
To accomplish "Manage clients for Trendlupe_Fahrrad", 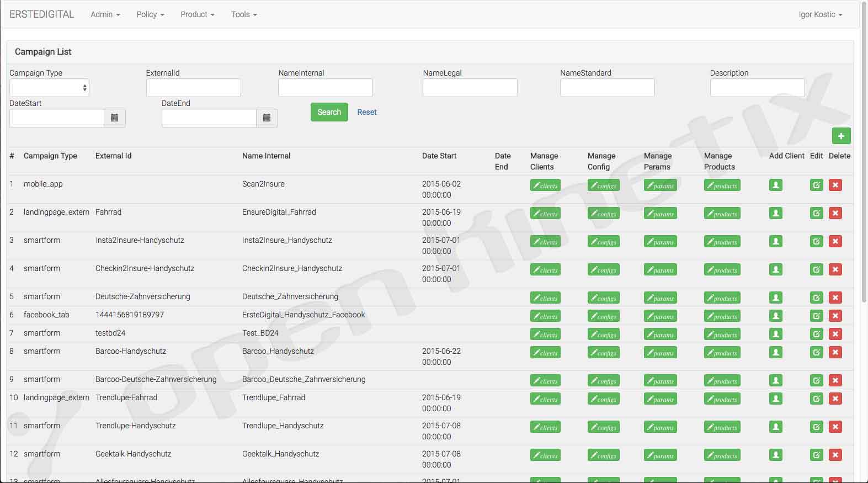I will point(545,399).
